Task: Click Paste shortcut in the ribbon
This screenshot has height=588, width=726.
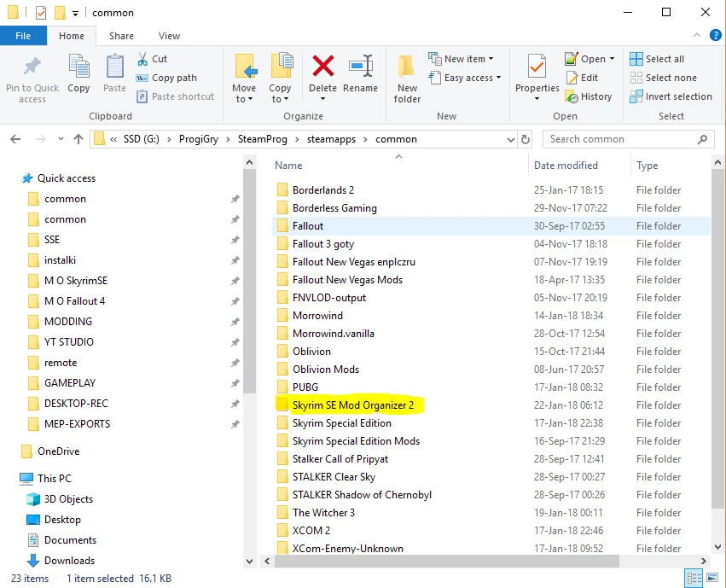Action: (176, 96)
